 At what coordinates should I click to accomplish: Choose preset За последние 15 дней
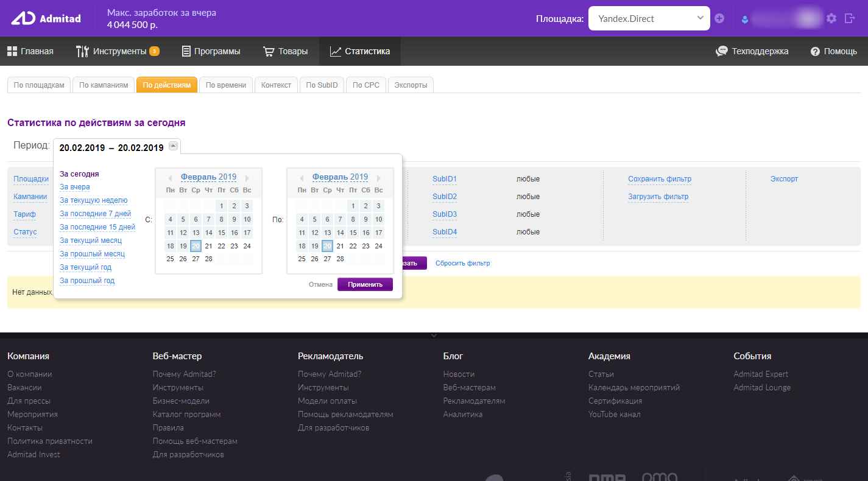click(x=97, y=227)
